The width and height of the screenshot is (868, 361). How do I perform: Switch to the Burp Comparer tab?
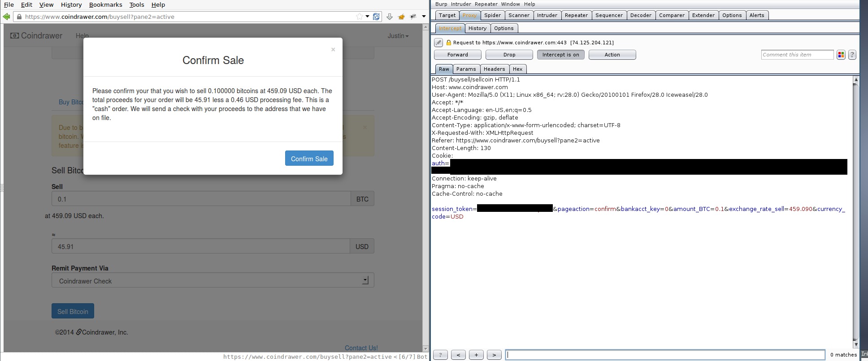pos(672,15)
